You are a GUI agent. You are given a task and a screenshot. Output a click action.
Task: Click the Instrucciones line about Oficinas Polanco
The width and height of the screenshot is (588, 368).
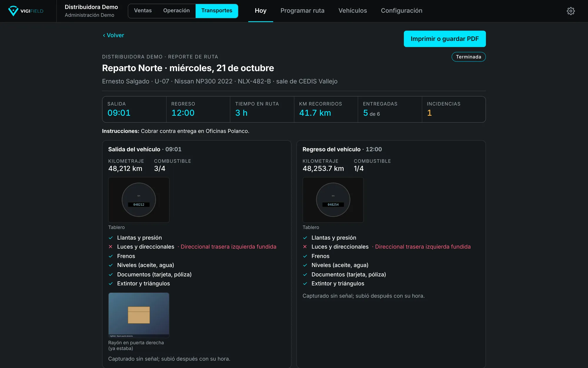pos(176,131)
